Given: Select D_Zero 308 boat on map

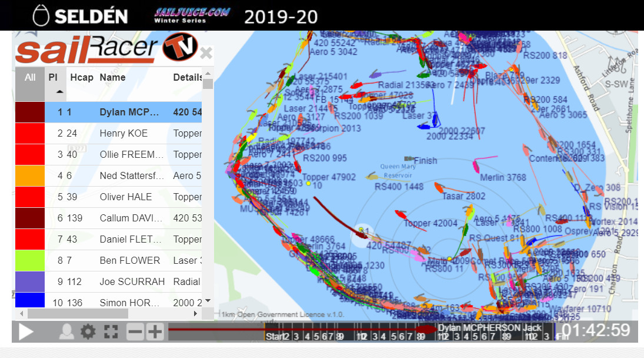Looking at the screenshot, I should pos(597,188).
